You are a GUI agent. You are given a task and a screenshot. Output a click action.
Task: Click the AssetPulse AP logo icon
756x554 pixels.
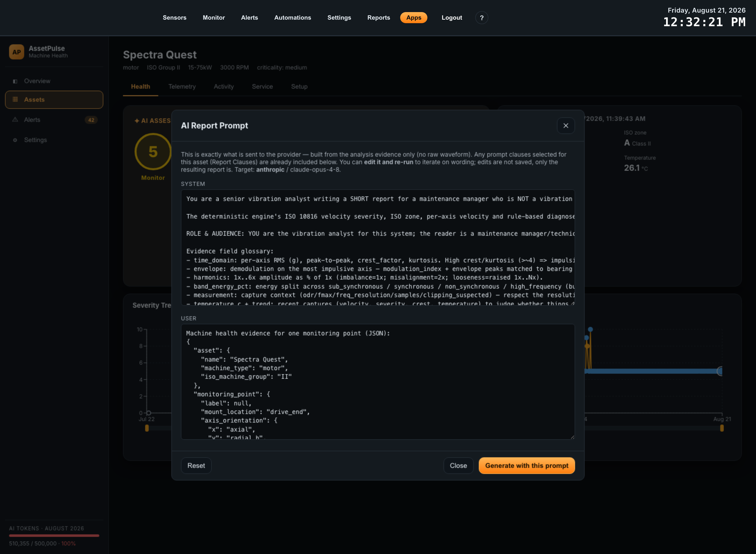click(x=16, y=52)
